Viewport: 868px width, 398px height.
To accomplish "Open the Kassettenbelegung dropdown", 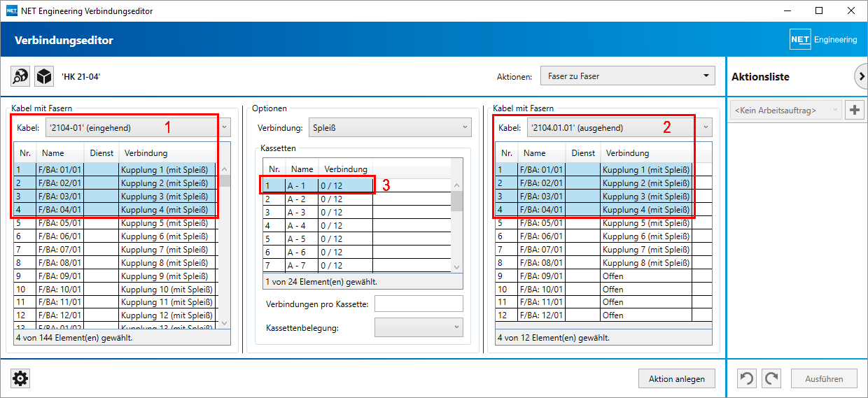I will 419,327.
